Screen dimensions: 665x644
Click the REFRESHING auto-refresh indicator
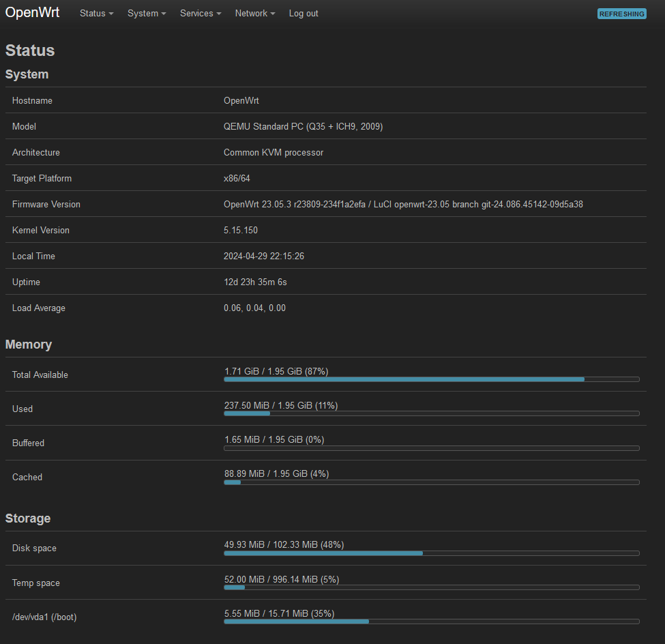(x=621, y=13)
